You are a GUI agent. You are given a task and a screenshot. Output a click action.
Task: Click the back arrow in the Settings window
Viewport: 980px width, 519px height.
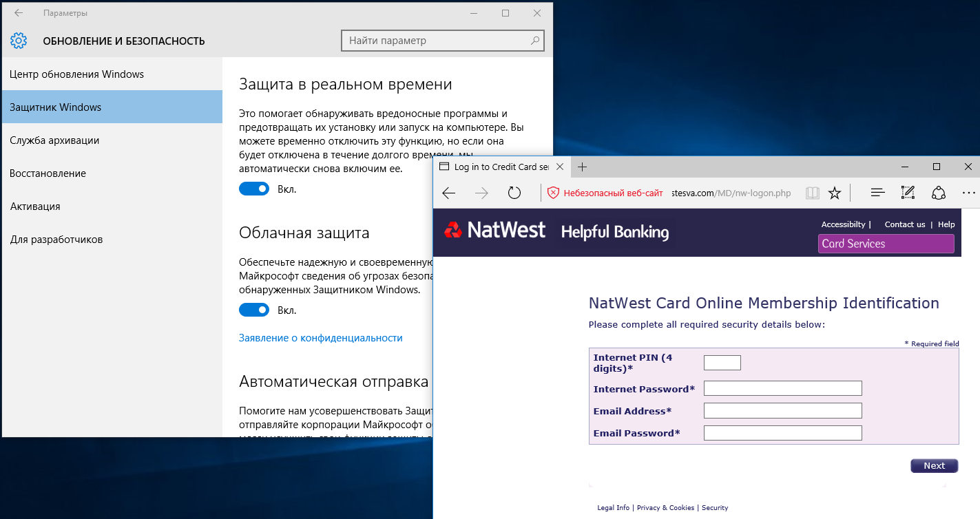19,13
